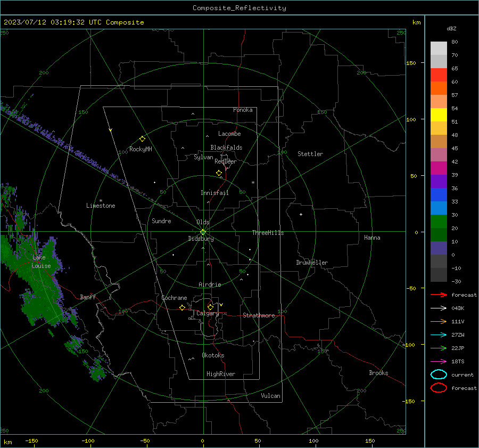Click the Drumheller label
Screen dimensions: 479x448
tap(312, 263)
